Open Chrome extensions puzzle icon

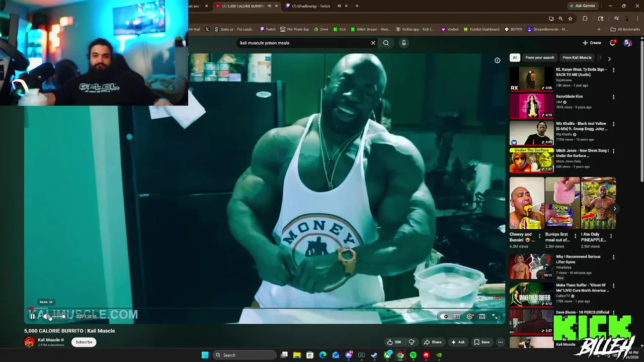(585, 19)
